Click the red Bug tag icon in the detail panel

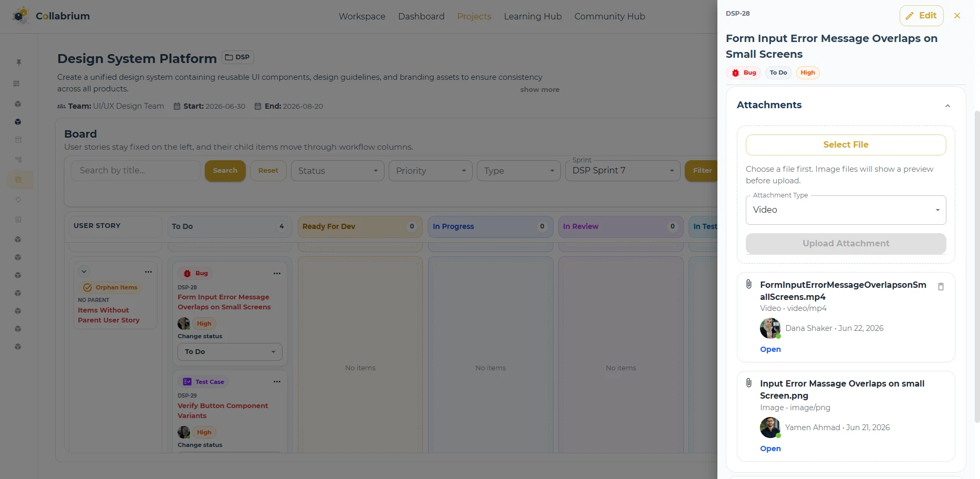coord(736,73)
